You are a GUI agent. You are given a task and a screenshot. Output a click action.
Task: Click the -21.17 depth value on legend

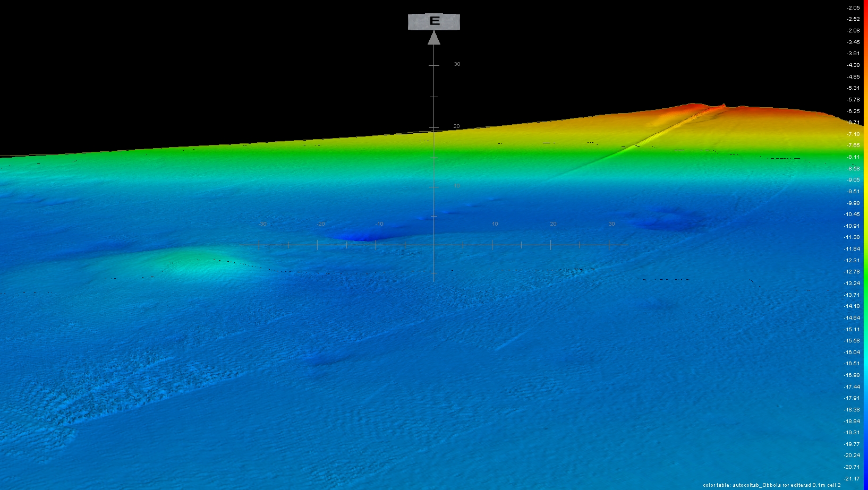(852, 479)
